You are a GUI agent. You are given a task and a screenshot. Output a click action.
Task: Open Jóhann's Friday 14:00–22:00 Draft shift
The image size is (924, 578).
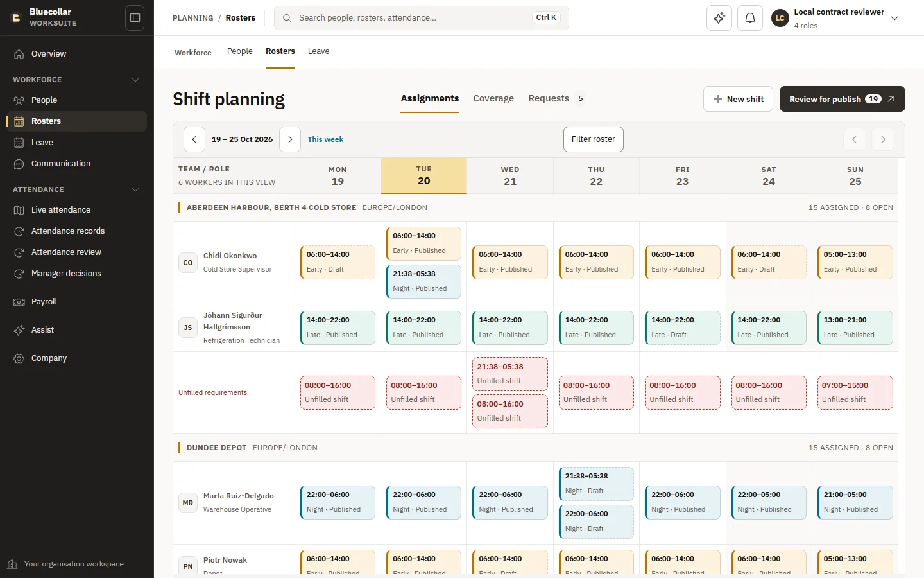point(682,328)
